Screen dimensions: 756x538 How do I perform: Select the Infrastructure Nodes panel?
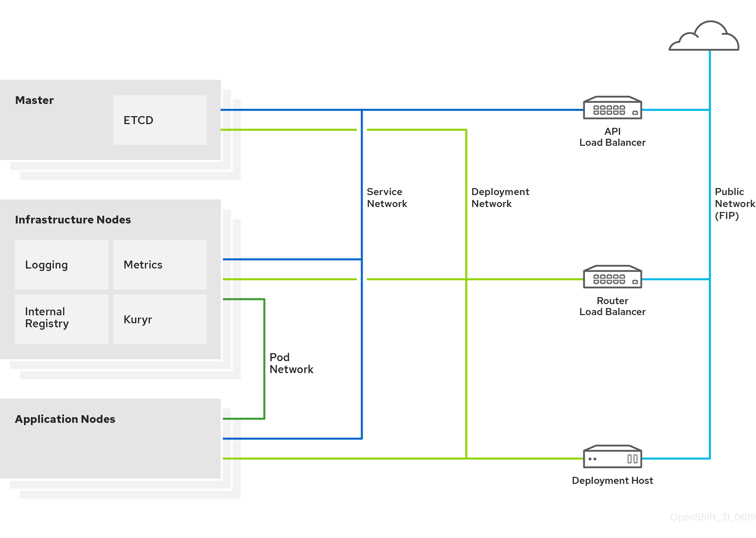(x=73, y=219)
